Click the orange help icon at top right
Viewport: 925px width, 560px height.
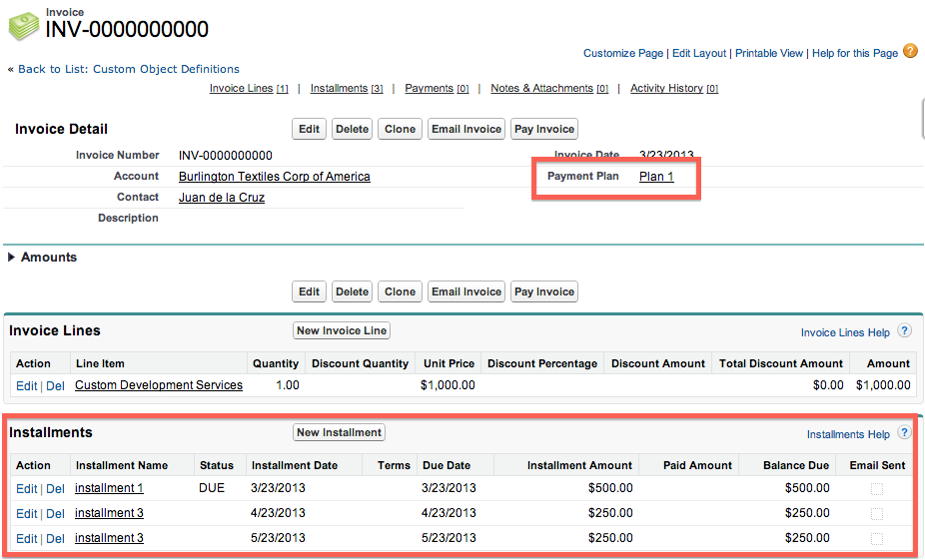click(910, 51)
